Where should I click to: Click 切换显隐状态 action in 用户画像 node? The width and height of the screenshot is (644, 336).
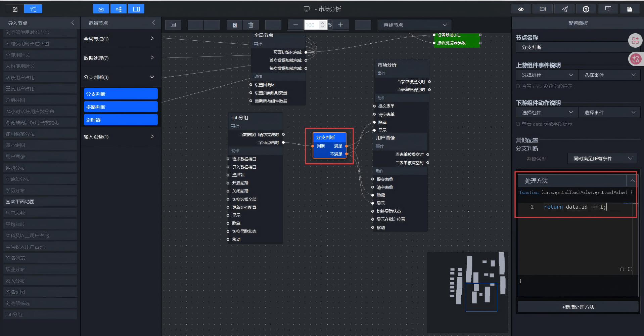pos(388,211)
